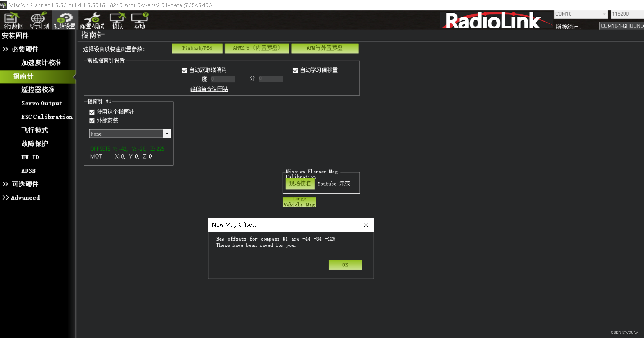
Task: Click the 分 declination minutes field
Action: point(271,79)
